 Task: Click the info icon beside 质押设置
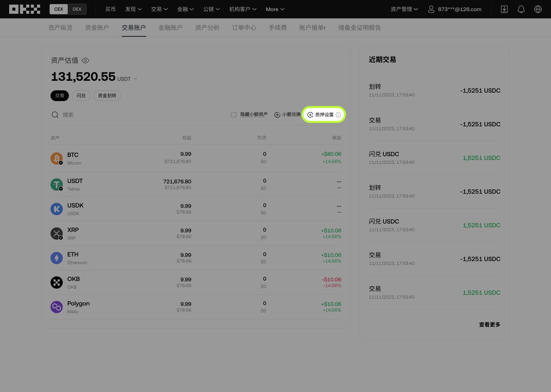(338, 115)
